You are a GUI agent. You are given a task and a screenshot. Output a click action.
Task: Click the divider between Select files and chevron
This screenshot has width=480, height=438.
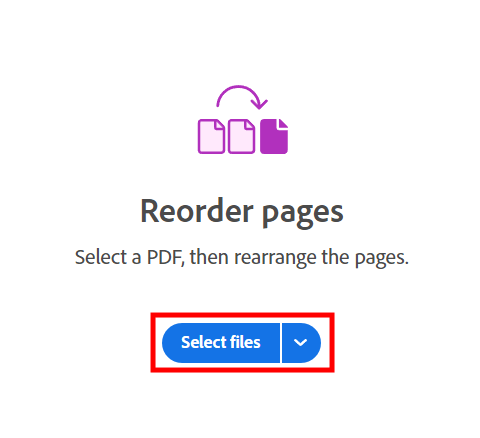[x=281, y=343]
